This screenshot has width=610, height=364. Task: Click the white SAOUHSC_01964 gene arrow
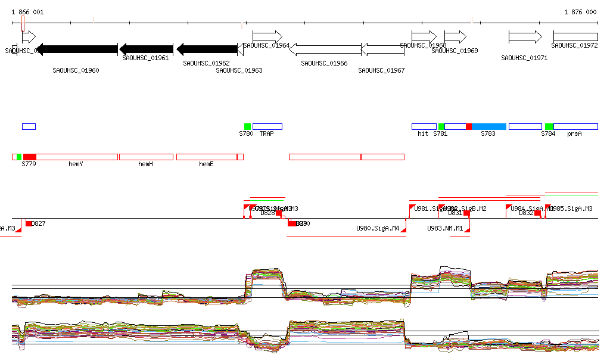[x=267, y=37]
